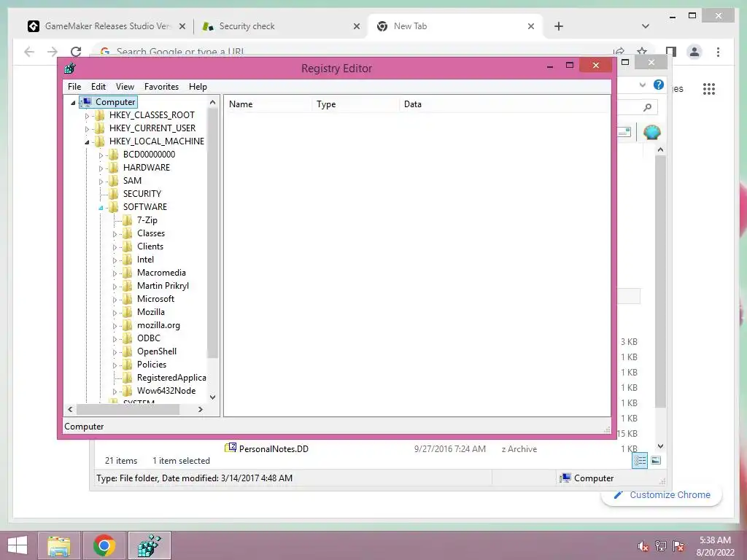Image resolution: width=747 pixels, height=560 pixels.
Task: Click Chrome reload button
Action: coord(76,52)
